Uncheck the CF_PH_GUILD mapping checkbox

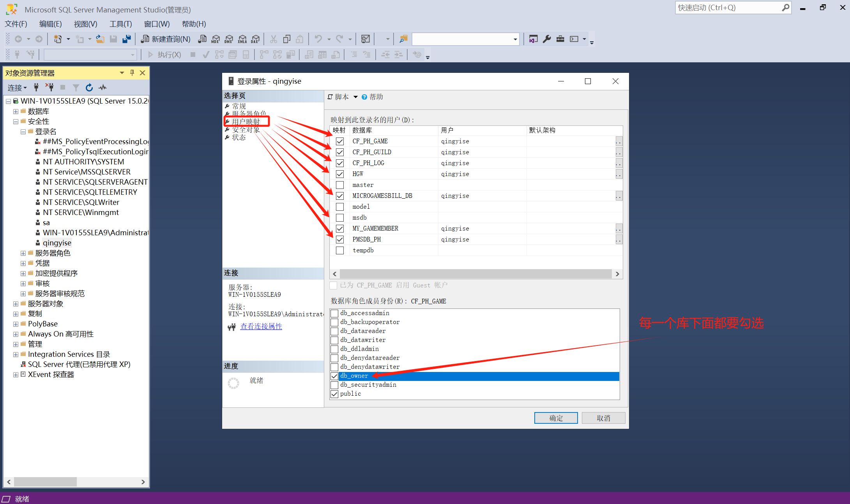[x=340, y=152]
